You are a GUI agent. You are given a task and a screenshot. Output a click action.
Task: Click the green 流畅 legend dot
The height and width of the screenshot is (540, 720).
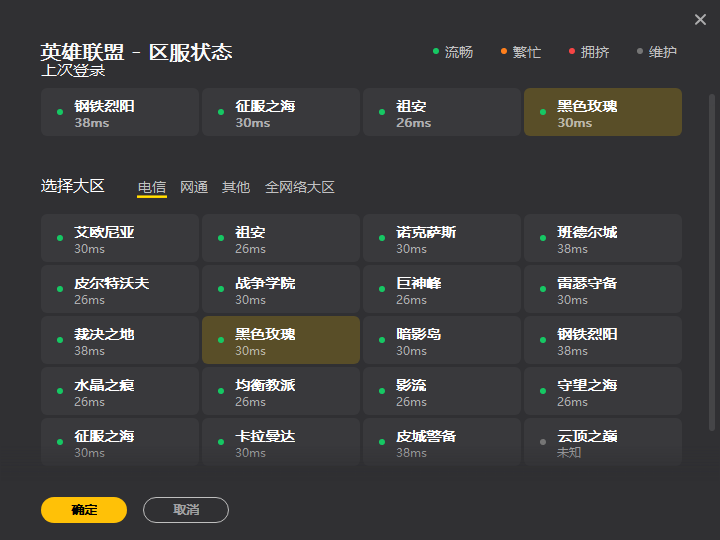(436, 51)
